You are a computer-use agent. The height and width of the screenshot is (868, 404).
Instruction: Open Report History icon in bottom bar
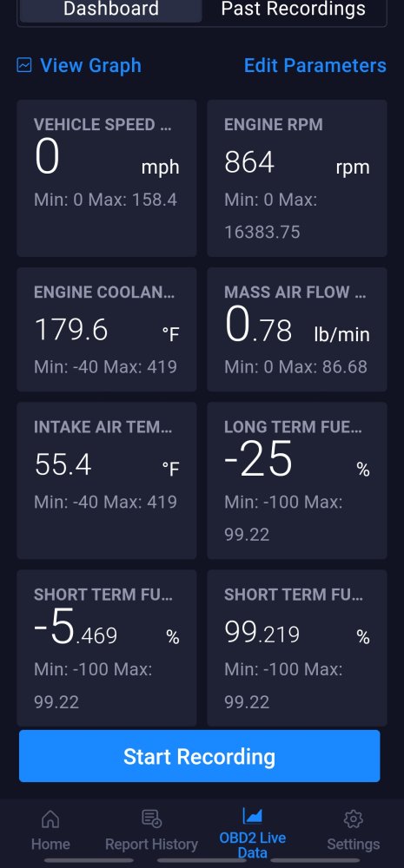coord(151,819)
